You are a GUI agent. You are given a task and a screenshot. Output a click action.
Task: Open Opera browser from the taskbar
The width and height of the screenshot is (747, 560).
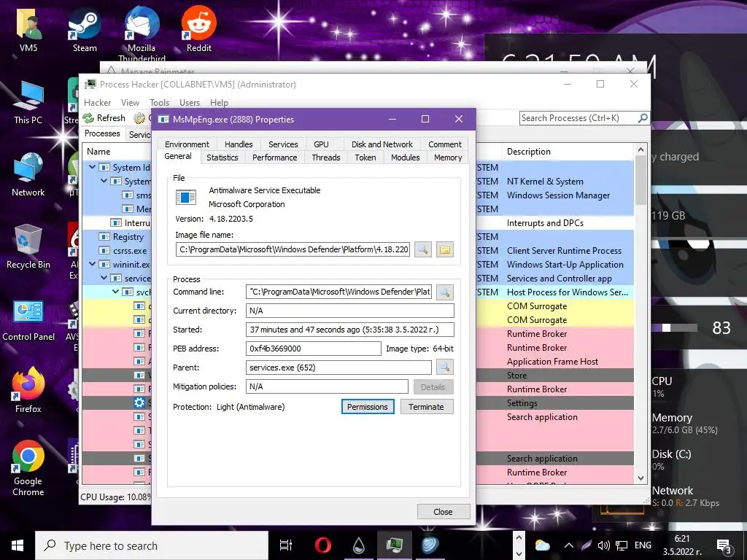[x=323, y=545]
